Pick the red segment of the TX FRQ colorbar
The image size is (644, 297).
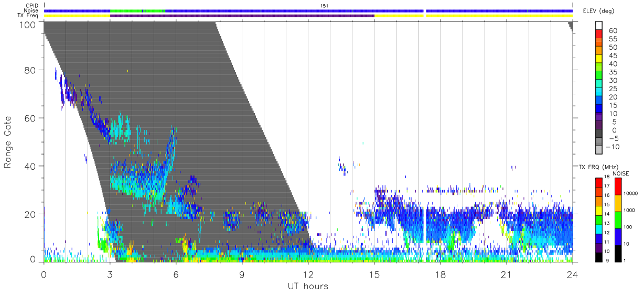pos(598,182)
